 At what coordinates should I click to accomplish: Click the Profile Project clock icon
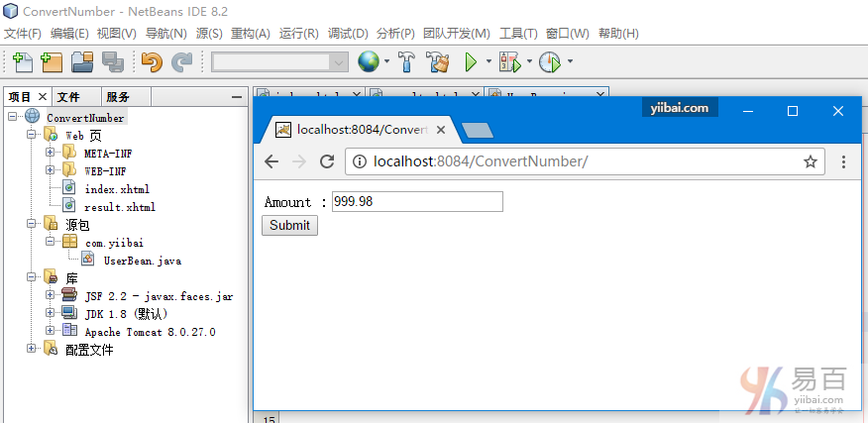pyautogui.click(x=549, y=62)
